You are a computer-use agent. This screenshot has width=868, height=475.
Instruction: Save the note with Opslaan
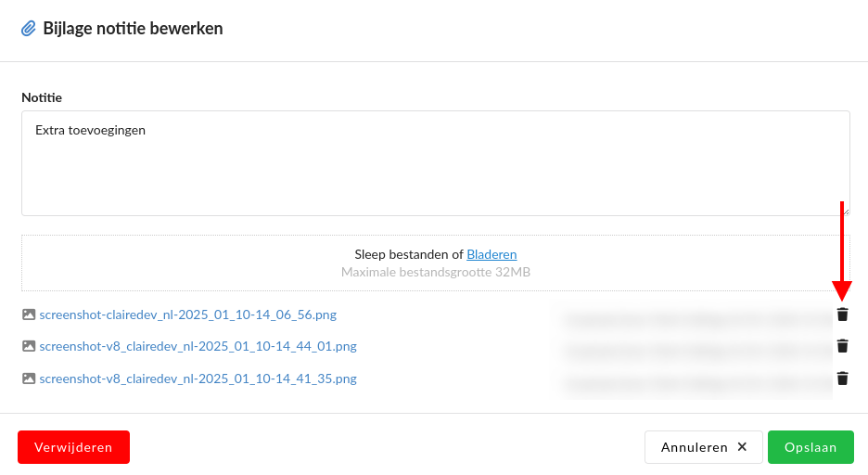click(x=811, y=447)
